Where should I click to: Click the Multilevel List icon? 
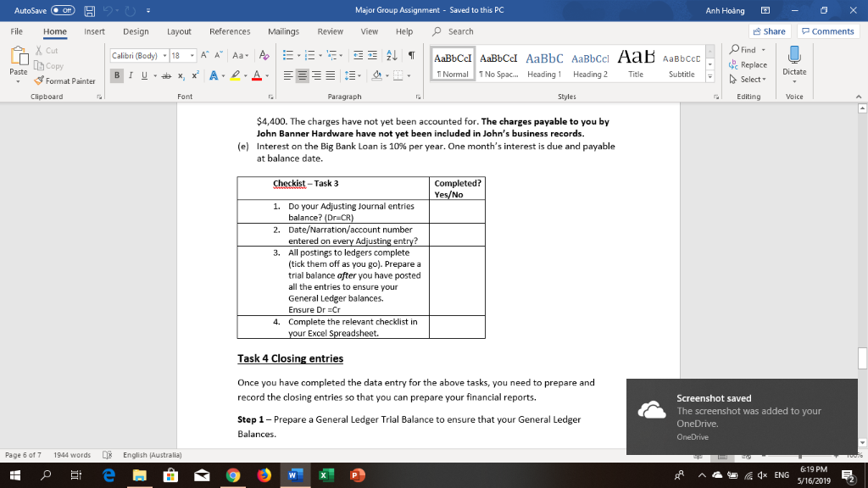point(331,55)
